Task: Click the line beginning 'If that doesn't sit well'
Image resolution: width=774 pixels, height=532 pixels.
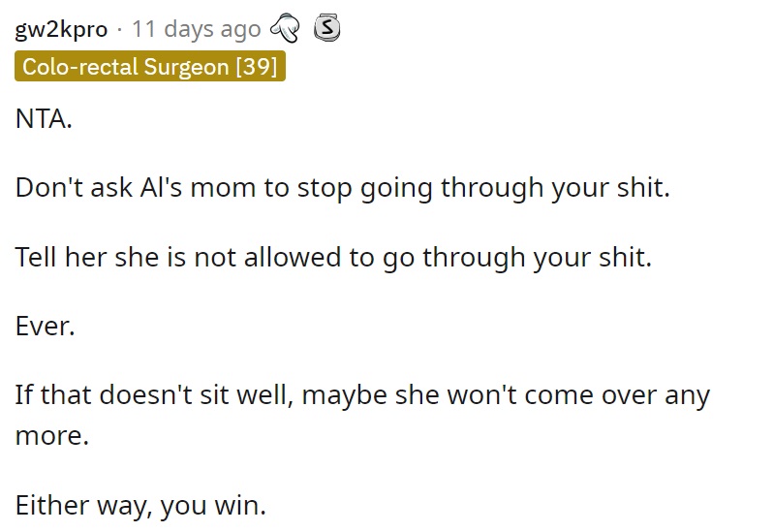Action: pyautogui.click(x=362, y=395)
